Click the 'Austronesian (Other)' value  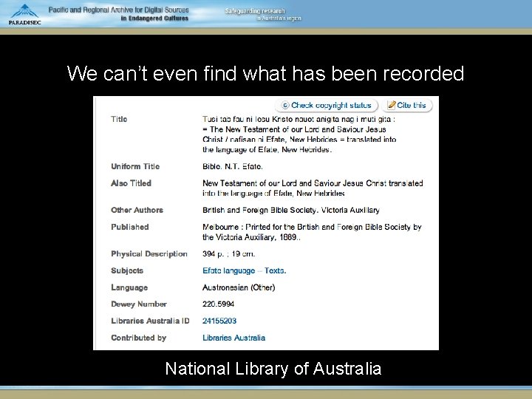click(x=239, y=287)
